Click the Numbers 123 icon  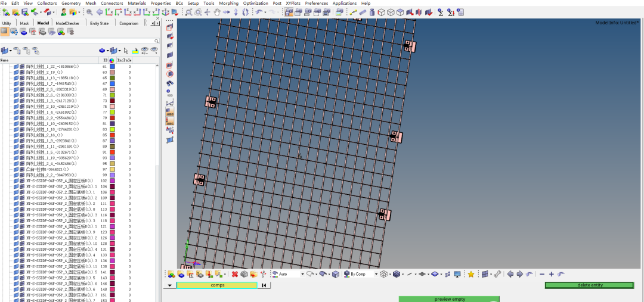[x=170, y=93]
